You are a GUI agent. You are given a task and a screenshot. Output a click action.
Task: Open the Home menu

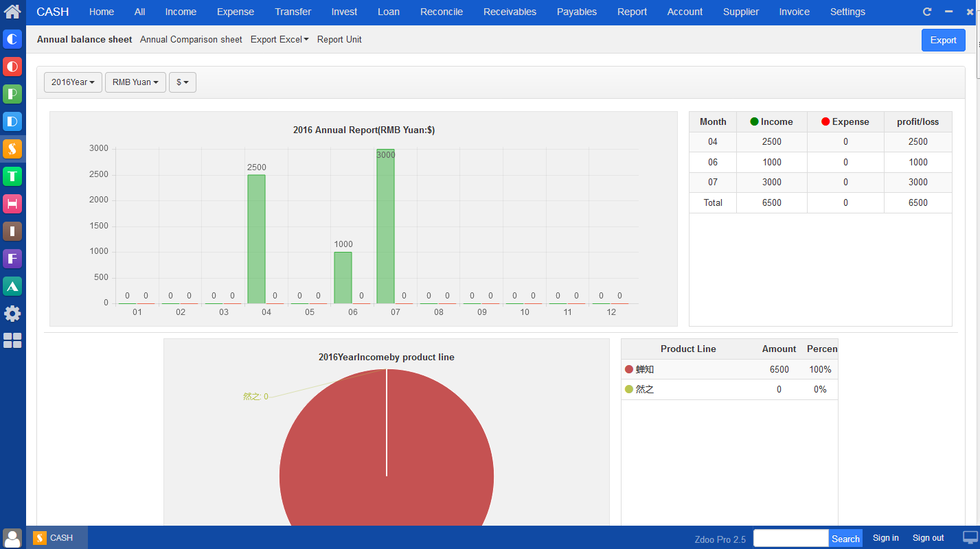point(102,12)
